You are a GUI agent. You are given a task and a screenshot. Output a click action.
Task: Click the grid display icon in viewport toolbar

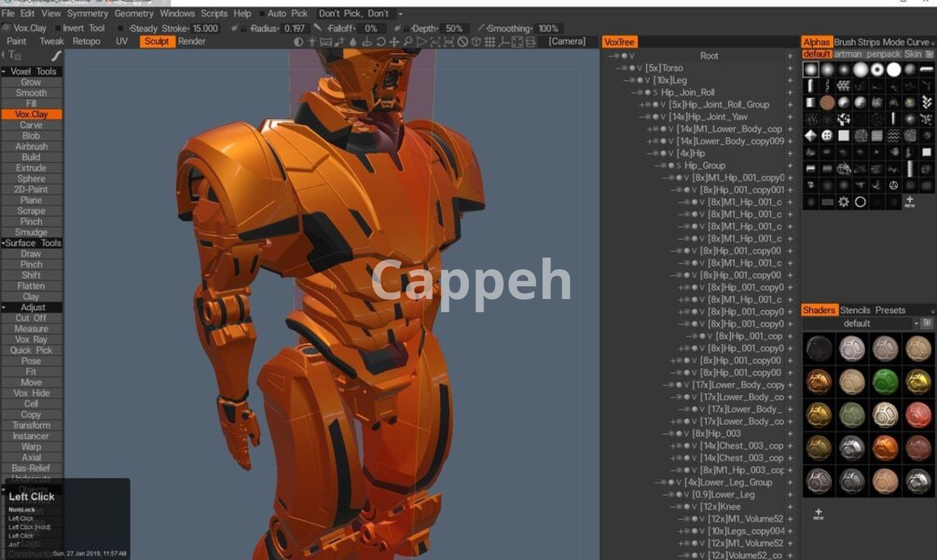(489, 42)
